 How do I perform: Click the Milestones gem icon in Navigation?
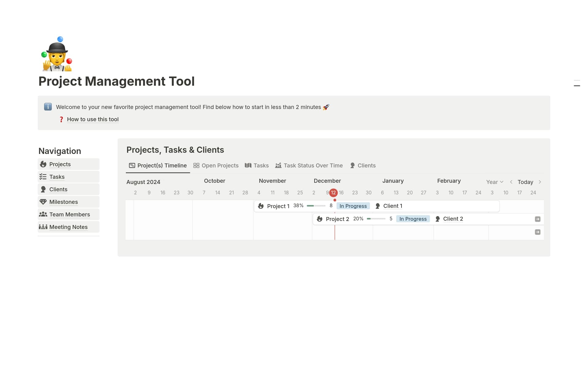point(43,202)
